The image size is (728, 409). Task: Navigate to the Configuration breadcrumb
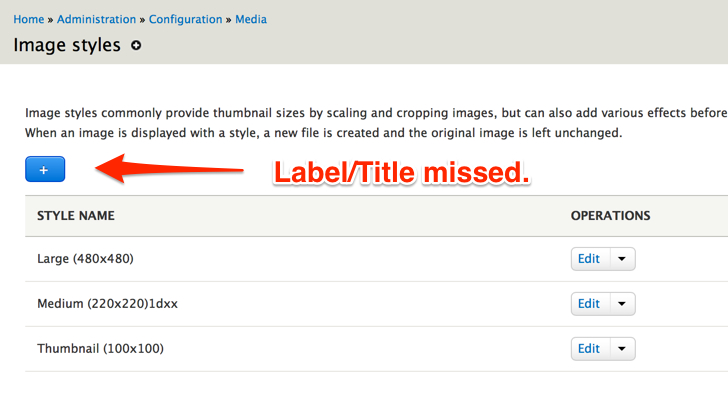(x=185, y=19)
